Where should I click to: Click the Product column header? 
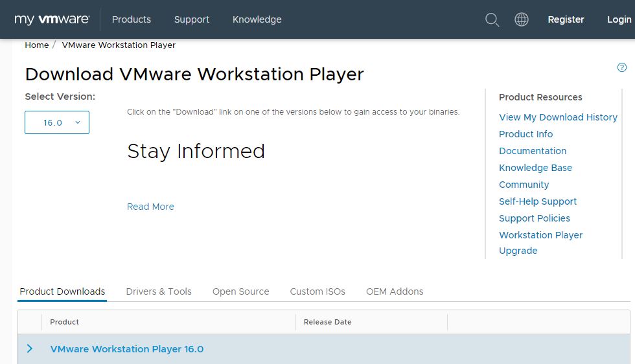pyautogui.click(x=64, y=322)
